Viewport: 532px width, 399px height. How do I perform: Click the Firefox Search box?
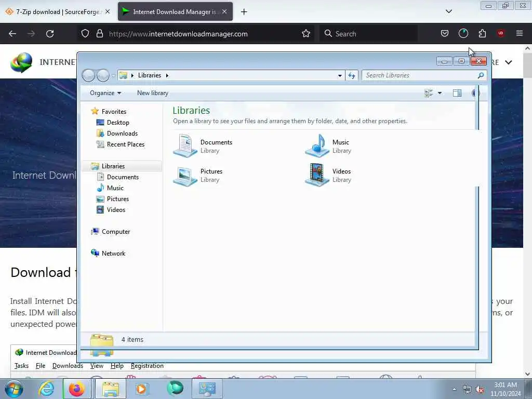coord(368,34)
